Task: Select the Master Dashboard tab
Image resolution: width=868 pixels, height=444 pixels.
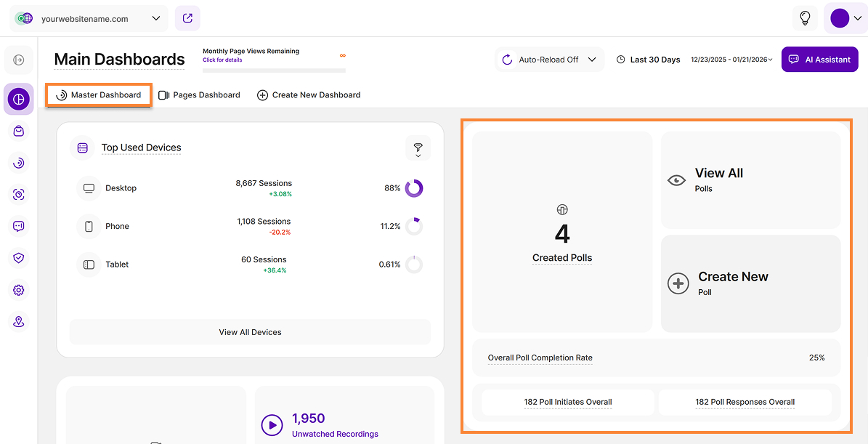Action: (x=99, y=95)
